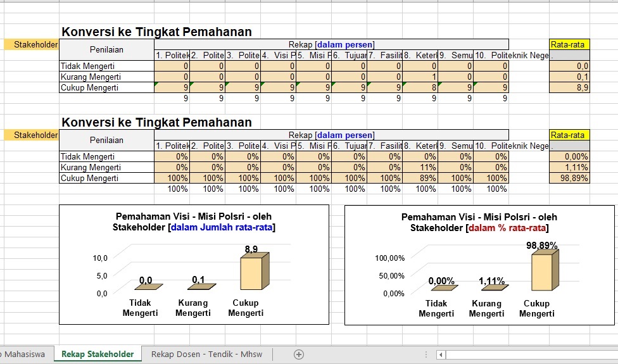The width and height of the screenshot is (618, 364).
Task: Open the partially visible Mahasiswa sheet tab
Action: [x=23, y=355]
